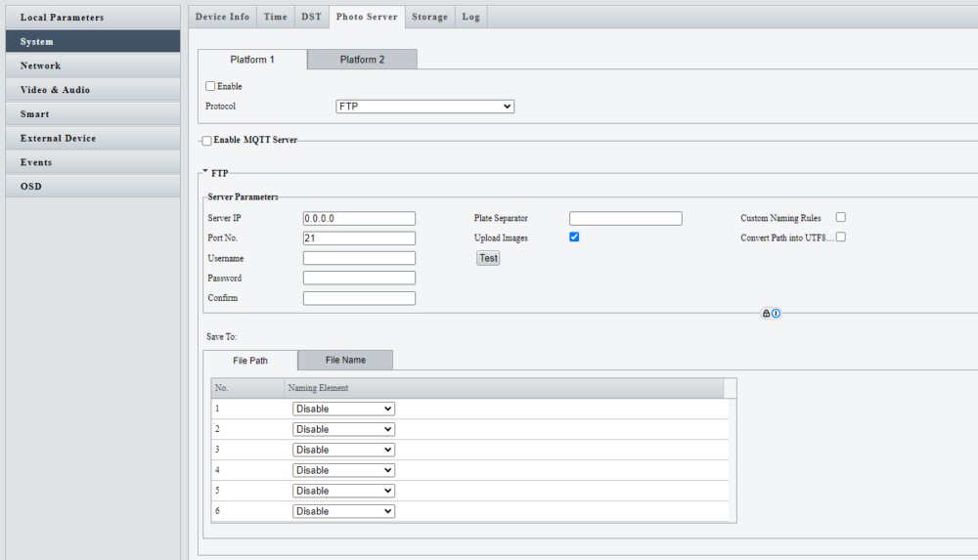Click the Test button

pos(488,258)
